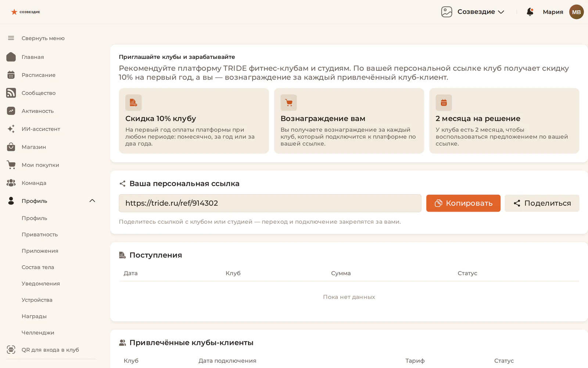Click Привлечённые клубы-клиенты heading

[x=191, y=343]
